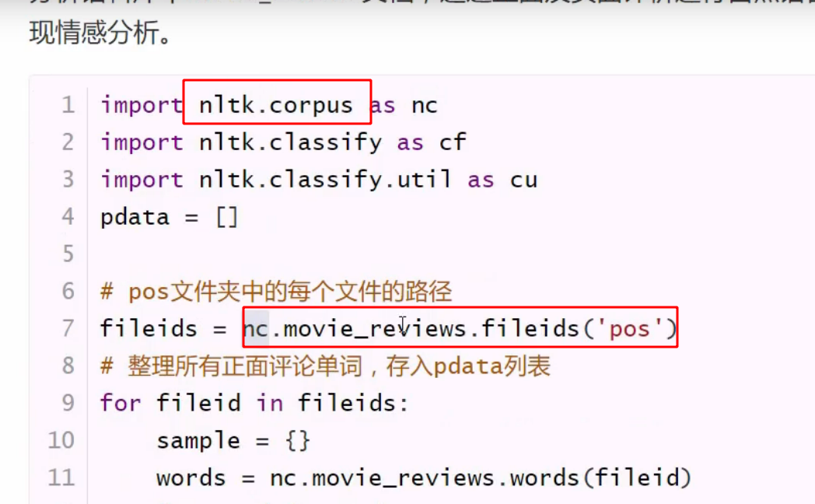Viewport: 815px width, 504px height.
Task: Click line number 7 in the gutter
Action: 67,328
